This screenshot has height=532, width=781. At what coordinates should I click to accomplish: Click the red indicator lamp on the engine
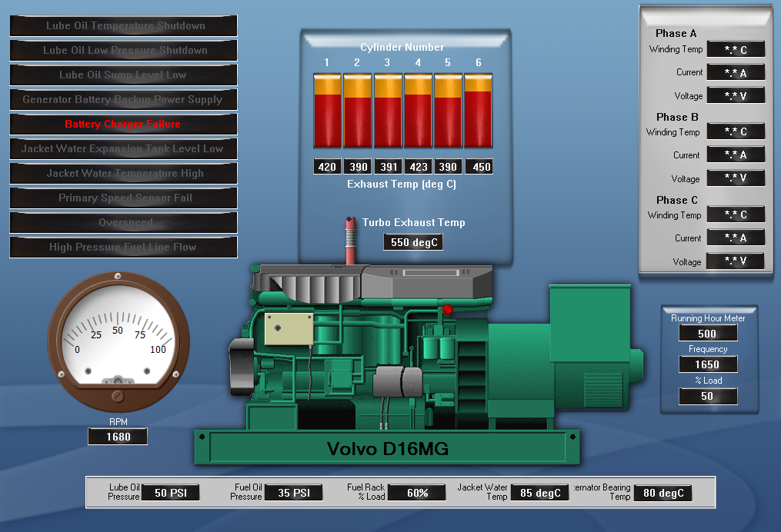(448, 310)
